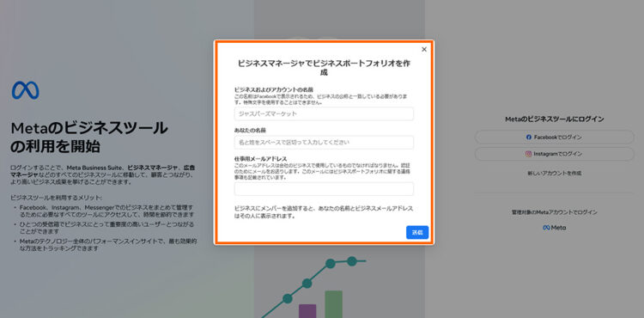Click the dialog title ビジネスマネージャでビジネスポートフォリオを作成
The width and height of the screenshot is (644, 318).
coord(324,68)
